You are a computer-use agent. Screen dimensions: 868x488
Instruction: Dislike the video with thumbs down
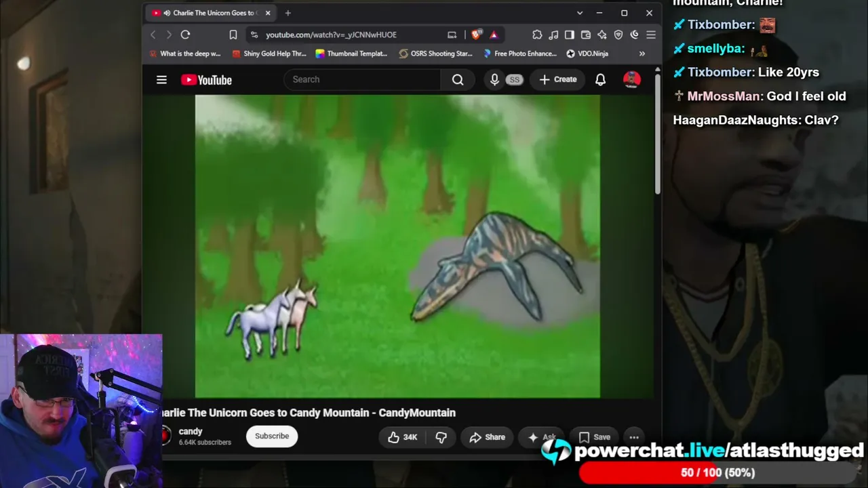click(x=441, y=437)
